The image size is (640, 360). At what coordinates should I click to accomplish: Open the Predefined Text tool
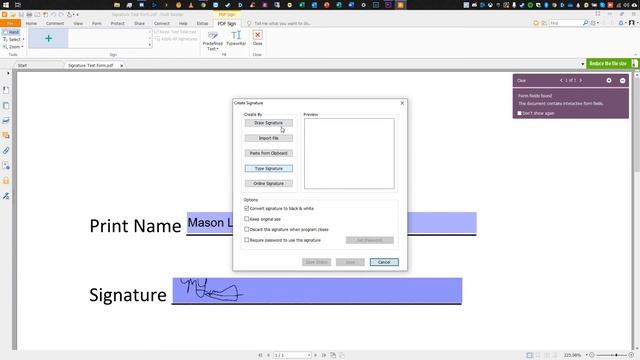[x=213, y=41]
